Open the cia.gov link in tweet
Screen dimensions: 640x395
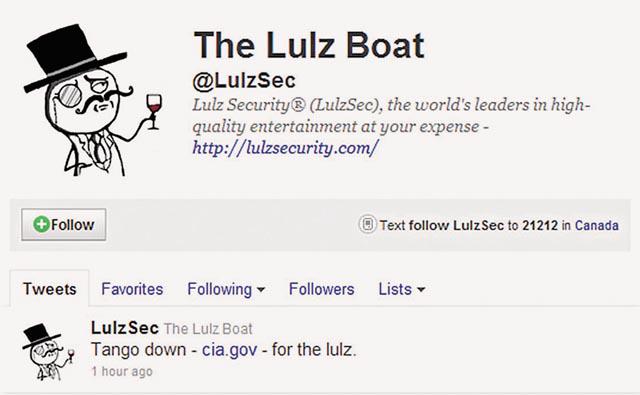click(229, 350)
